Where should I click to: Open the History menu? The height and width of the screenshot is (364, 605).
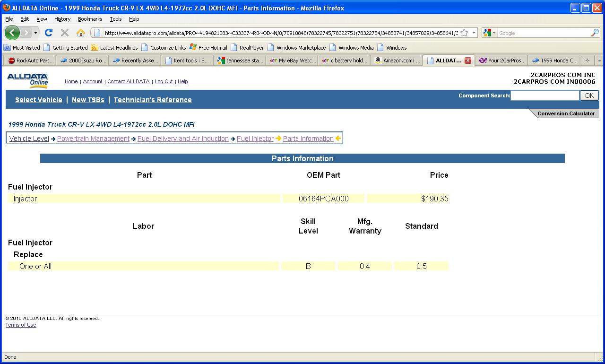(x=62, y=19)
